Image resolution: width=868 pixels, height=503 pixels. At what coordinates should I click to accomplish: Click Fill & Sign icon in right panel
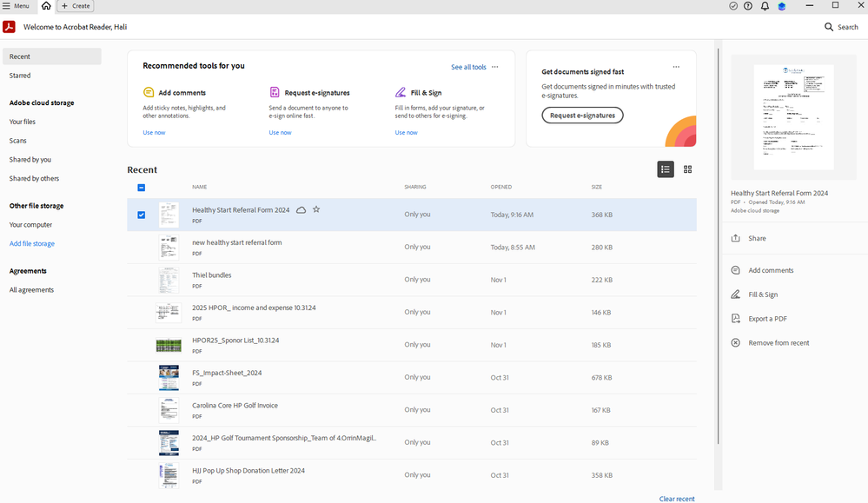click(x=735, y=295)
